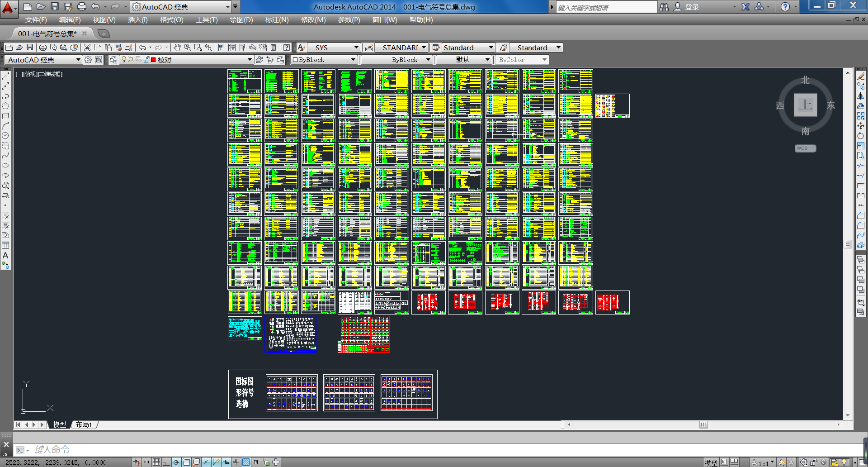Toggle Transparency display in status bar

coord(246,462)
